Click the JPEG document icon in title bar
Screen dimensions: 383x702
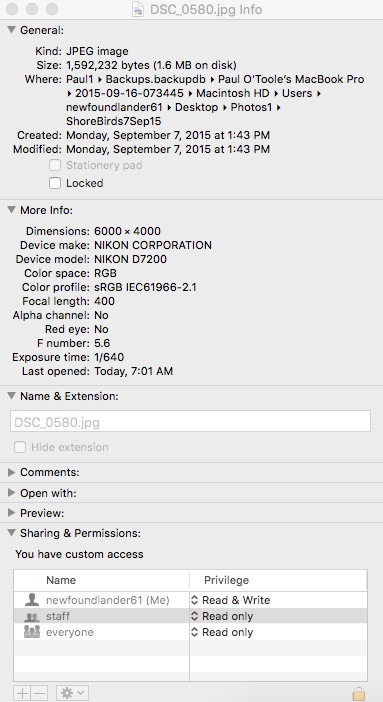138,9
